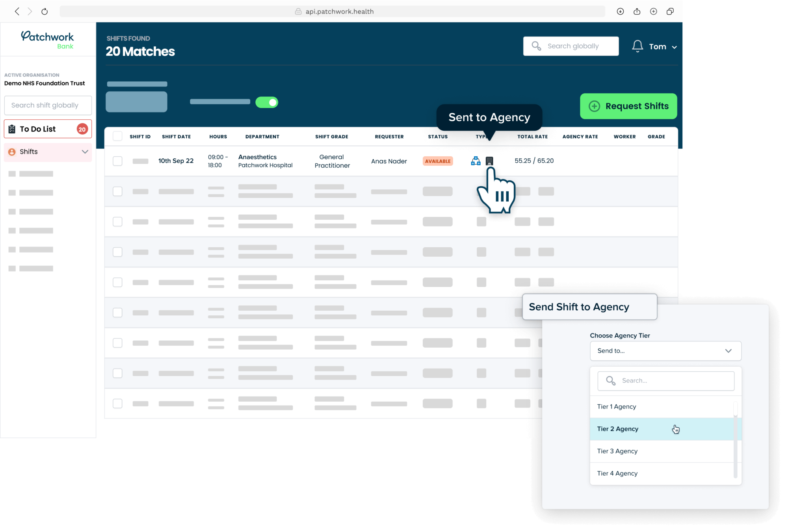Open the Tom account dropdown
Screen dimensions: 788x532
[662, 46]
